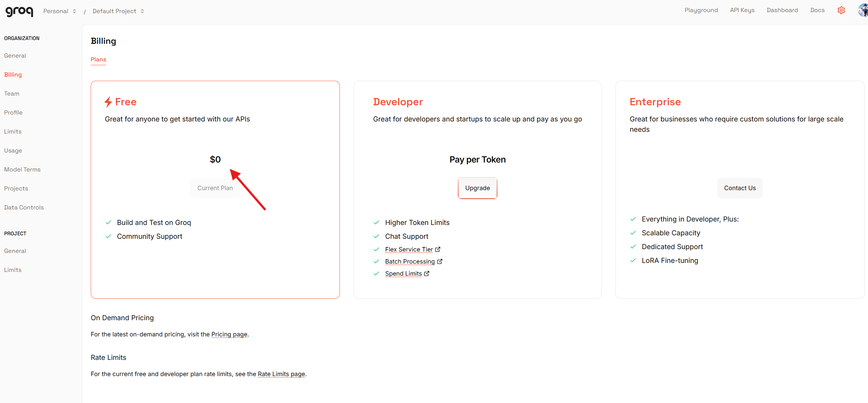Go to API Keys page
Image resolution: width=868 pixels, height=403 pixels.
pyautogui.click(x=742, y=10)
